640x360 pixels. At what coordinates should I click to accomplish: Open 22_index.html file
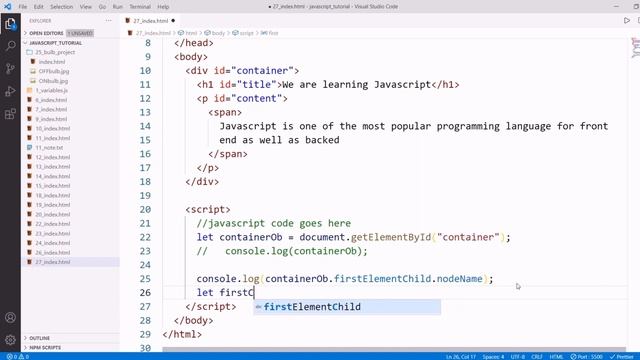point(53,224)
